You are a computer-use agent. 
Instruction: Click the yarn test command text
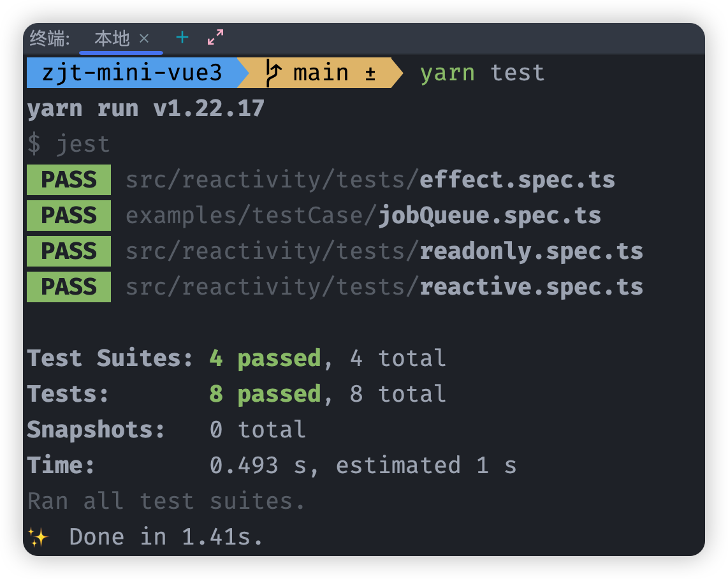[x=482, y=73]
